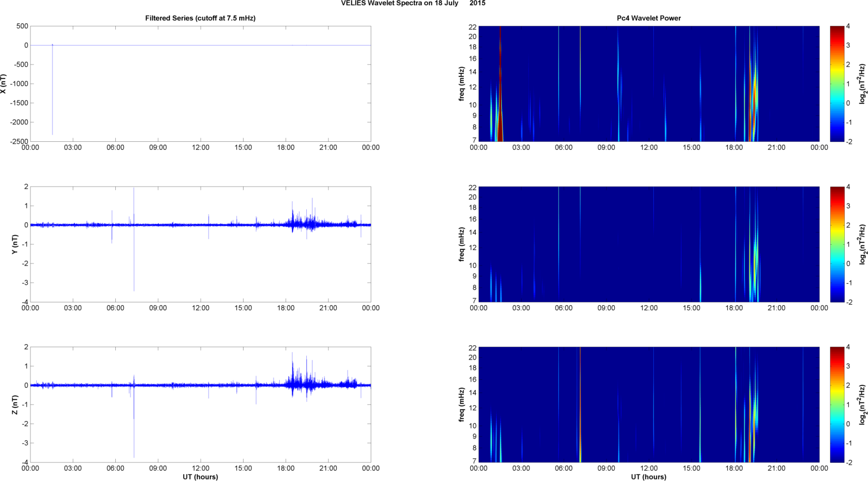Screen dimensions: 868x481
Task: Click the 18:00 tick label under the bottom wavelet plot
Action: (x=734, y=469)
